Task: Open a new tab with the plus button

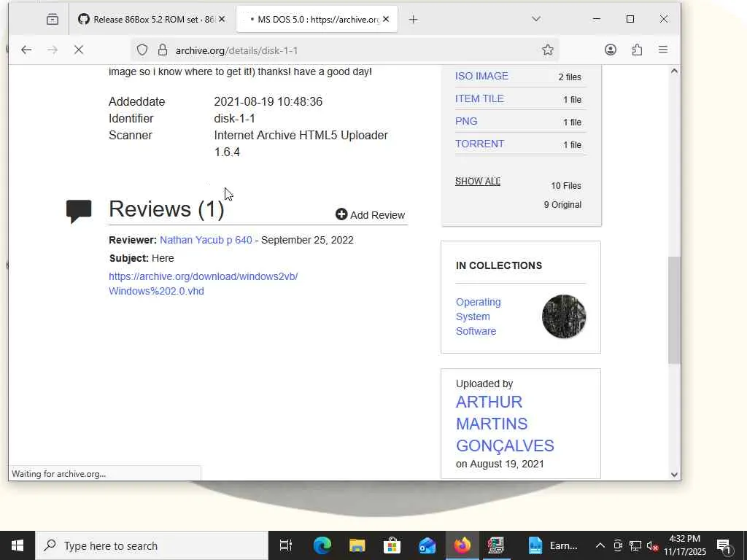Action: (x=413, y=20)
